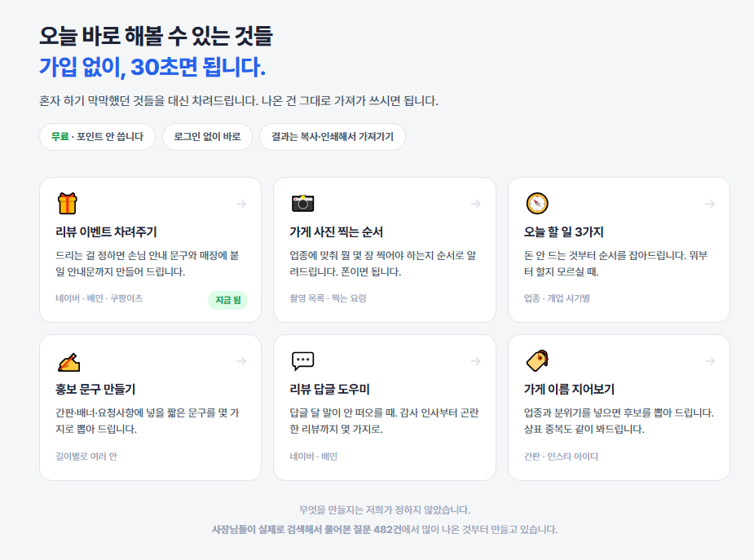
Task: Click the price tag icon
Action: point(538,360)
